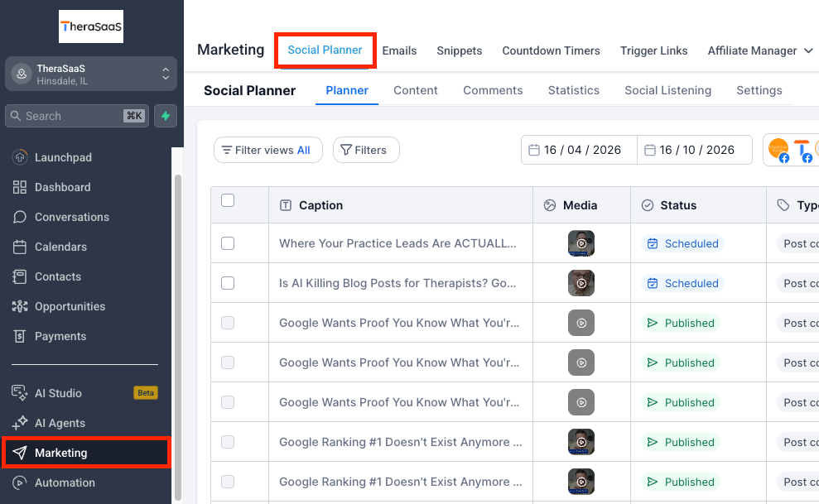The image size is (819, 504).
Task: Toggle the select-all checkbox in table header
Action: [x=228, y=200]
